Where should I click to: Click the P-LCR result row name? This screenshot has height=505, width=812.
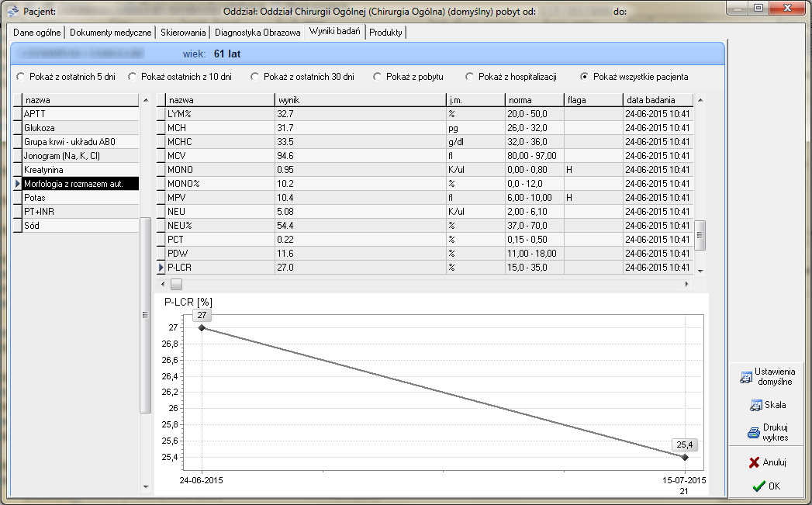point(180,268)
